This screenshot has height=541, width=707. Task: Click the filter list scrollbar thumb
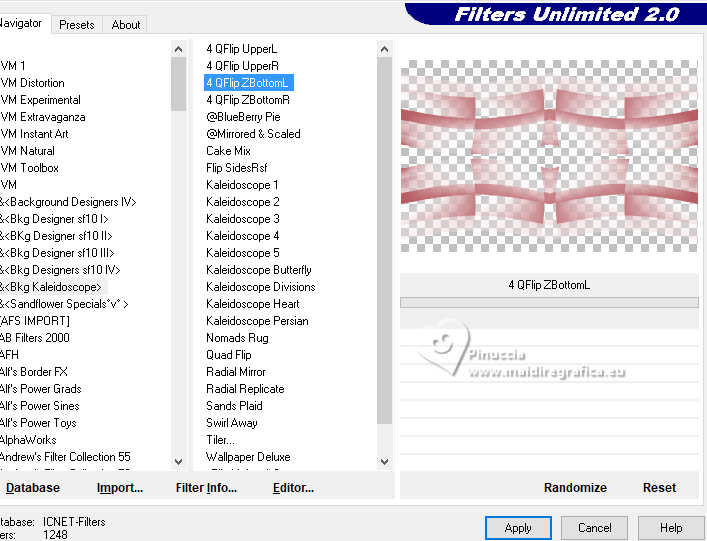pyautogui.click(x=384, y=241)
